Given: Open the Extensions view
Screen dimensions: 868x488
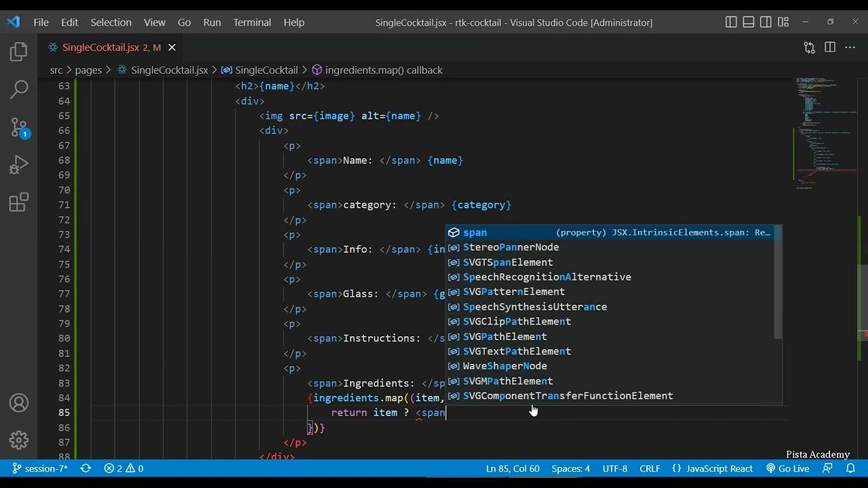Looking at the screenshot, I should [19, 202].
